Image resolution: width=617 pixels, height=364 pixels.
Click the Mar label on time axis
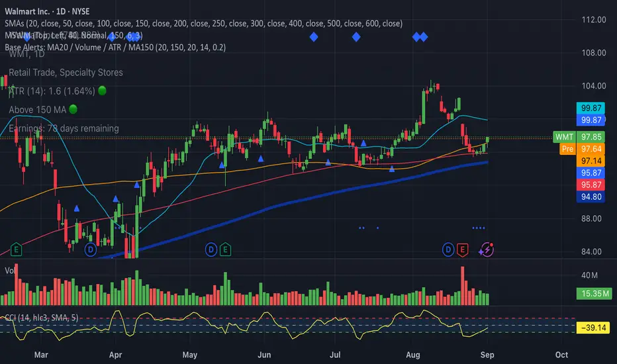(41, 355)
